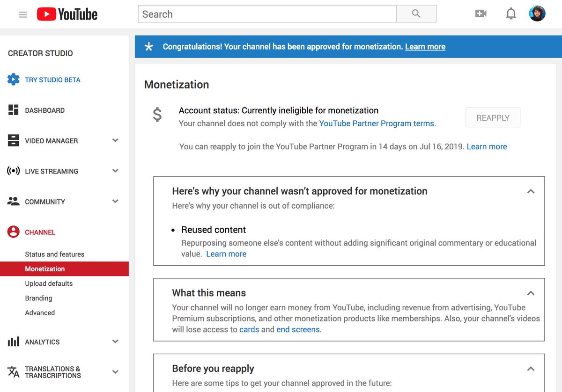562x392 pixels.
Task: Click Learn more under Reused content
Action: [x=226, y=254]
